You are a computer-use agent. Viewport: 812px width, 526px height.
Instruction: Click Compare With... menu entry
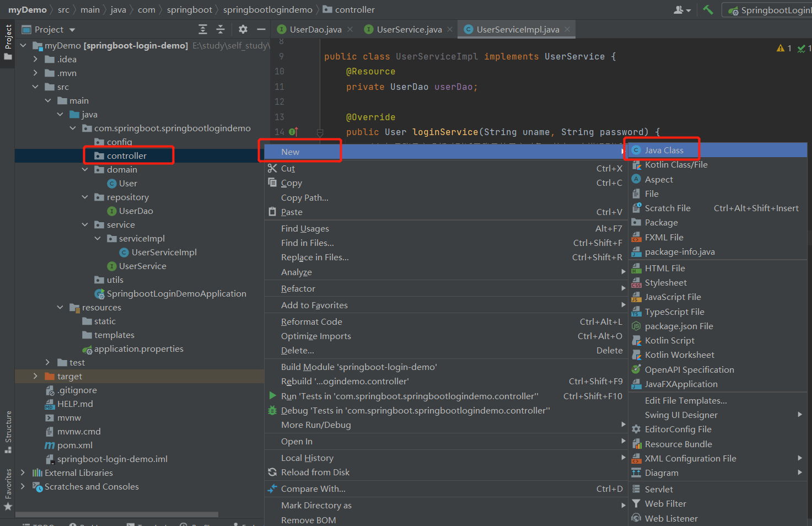(445, 489)
